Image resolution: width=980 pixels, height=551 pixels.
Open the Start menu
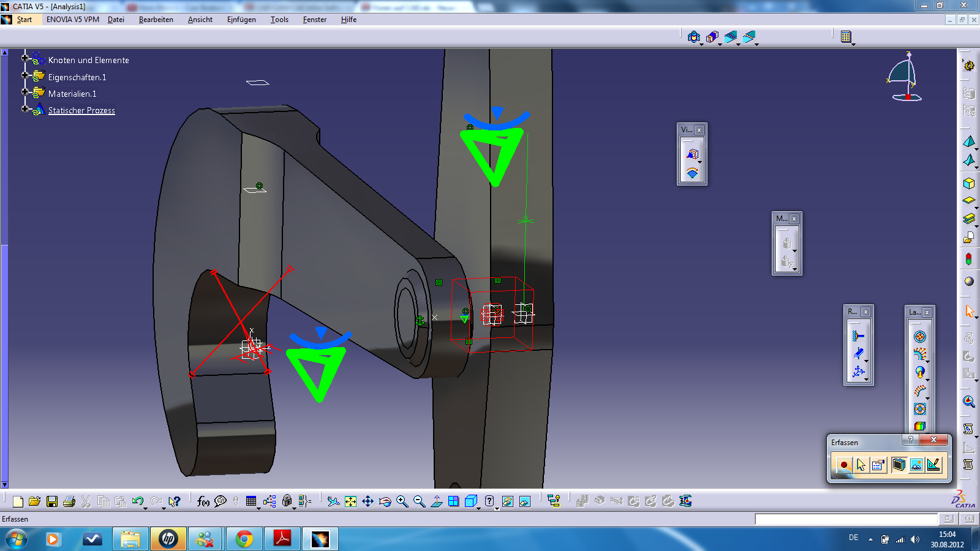click(24, 20)
